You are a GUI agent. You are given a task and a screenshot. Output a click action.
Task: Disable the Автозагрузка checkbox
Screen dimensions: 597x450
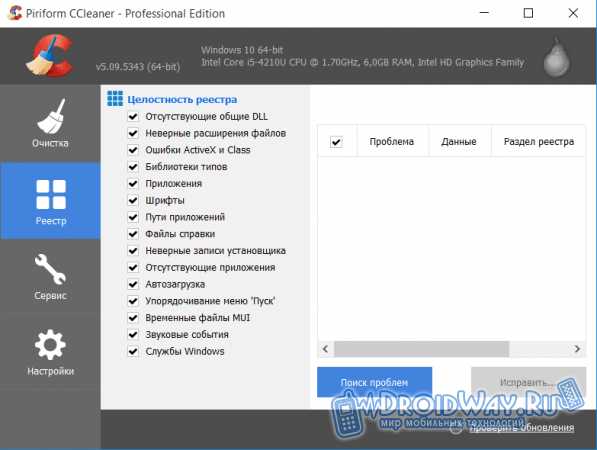tap(133, 284)
